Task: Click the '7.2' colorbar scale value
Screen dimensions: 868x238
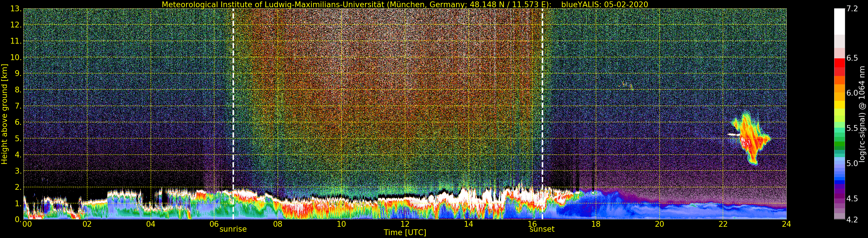Action: point(852,9)
